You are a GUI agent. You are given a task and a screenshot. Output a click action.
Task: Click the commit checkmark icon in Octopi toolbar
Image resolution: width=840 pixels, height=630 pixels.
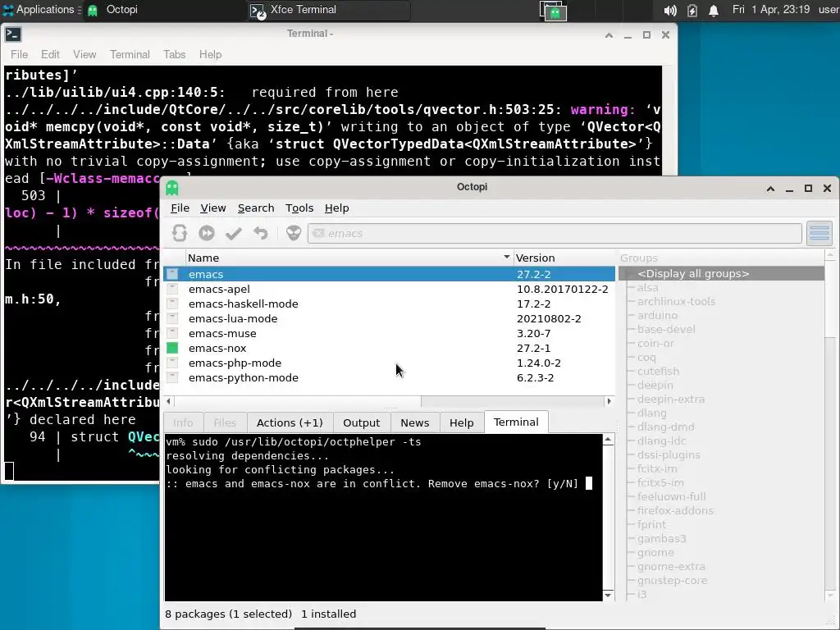[234, 233]
